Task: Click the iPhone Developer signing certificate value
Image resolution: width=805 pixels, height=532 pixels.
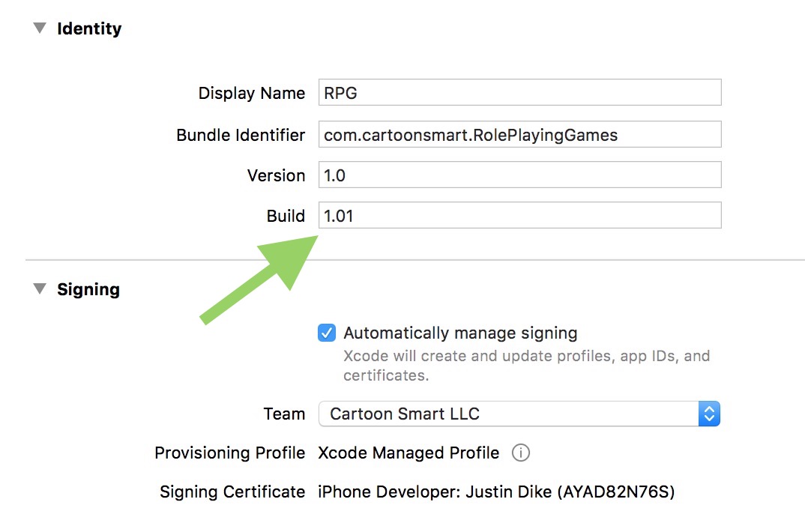Action: click(496, 492)
